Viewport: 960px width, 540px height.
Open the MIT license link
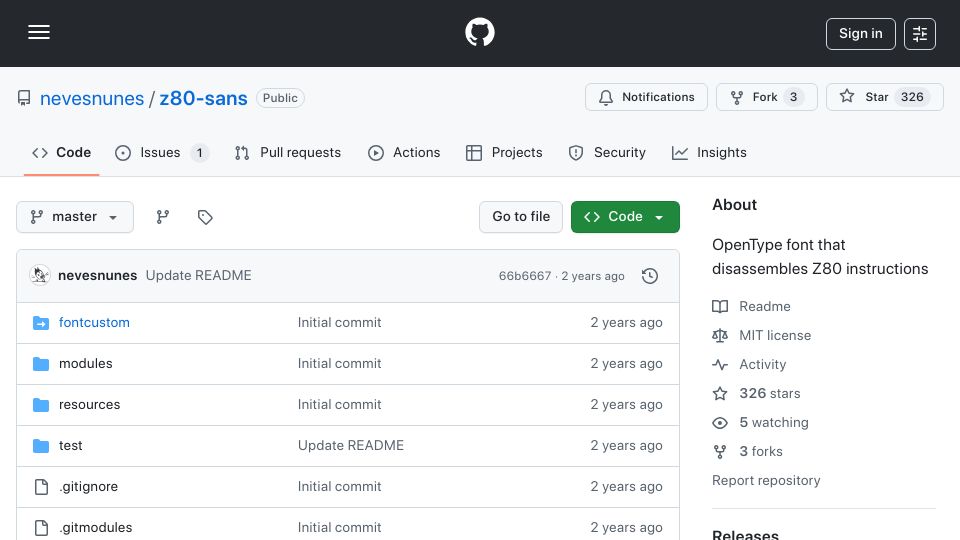point(762,336)
